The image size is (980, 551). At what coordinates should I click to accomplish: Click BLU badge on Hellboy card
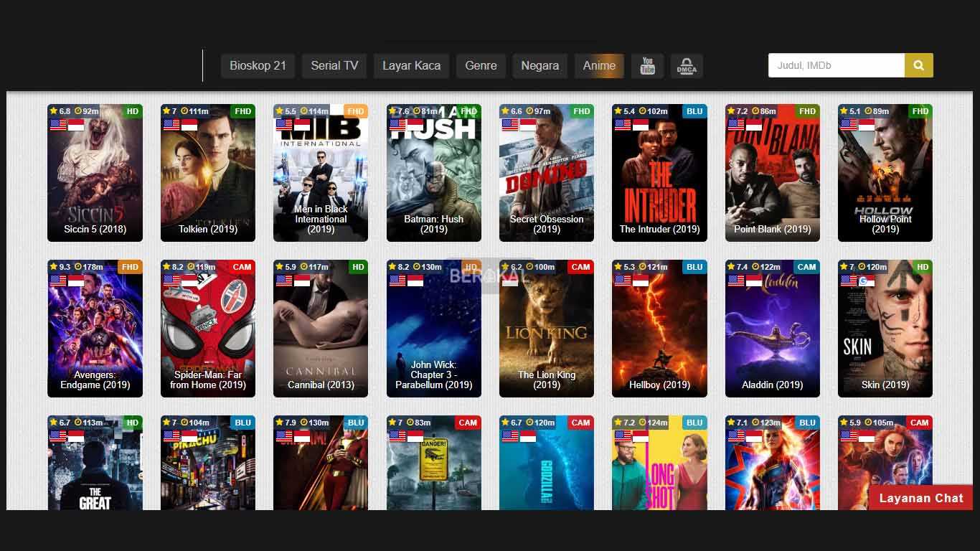[x=694, y=267]
